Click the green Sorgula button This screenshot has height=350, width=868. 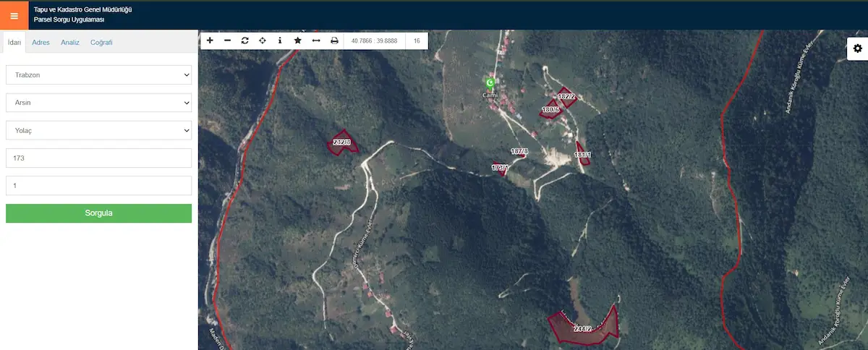pos(98,213)
